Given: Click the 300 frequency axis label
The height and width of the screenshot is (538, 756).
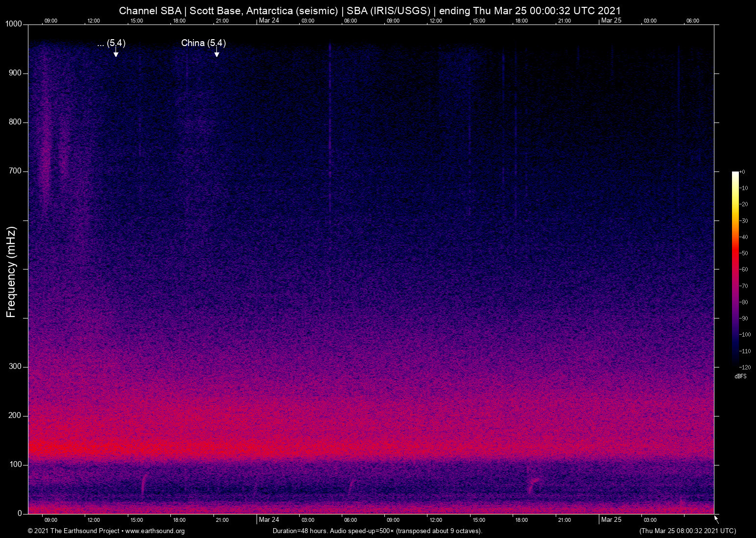Looking at the screenshot, I should [x=15, y=367].
